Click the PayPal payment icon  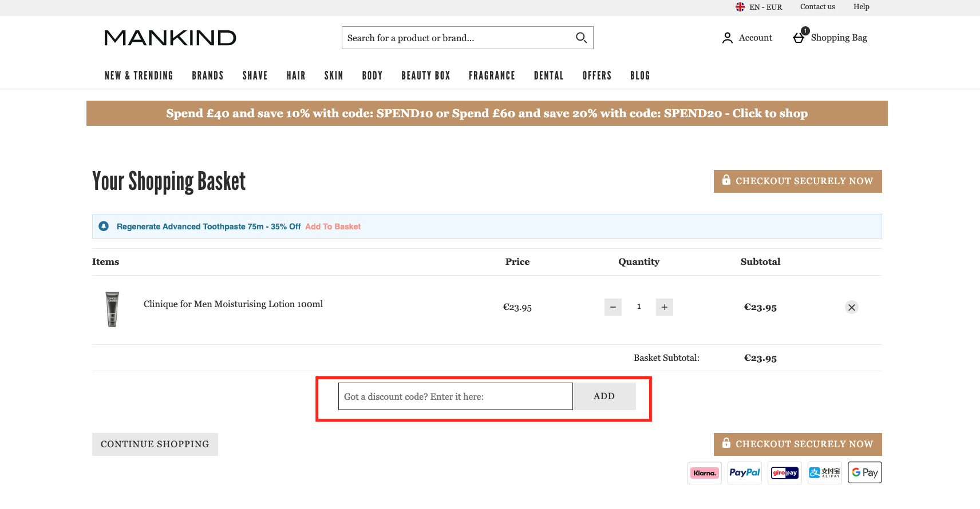[745, 473]
